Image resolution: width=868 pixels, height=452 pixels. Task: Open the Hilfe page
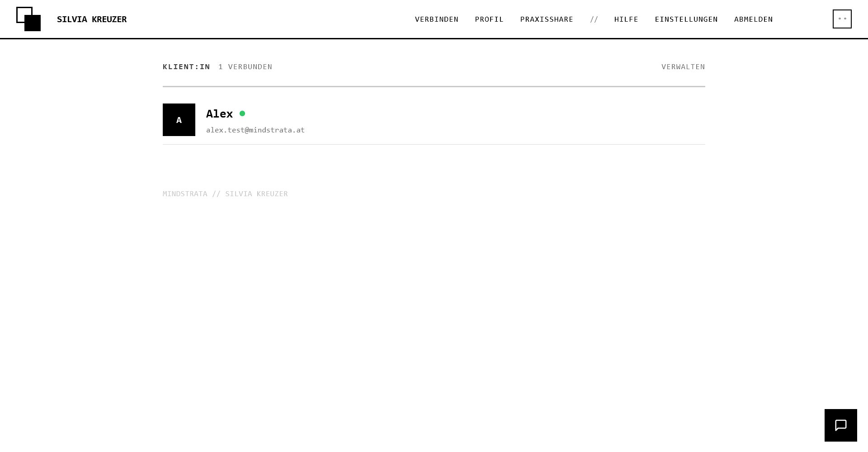[x=626, y=19]
